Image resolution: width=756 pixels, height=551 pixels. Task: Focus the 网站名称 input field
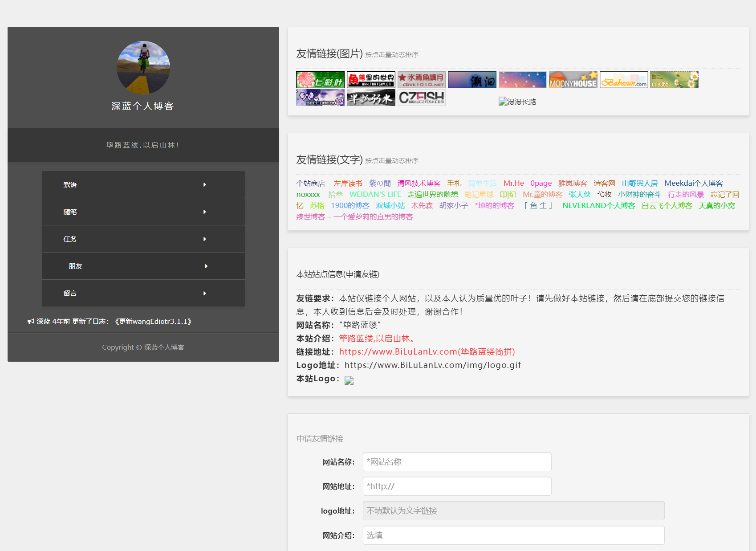coord(457,462)
